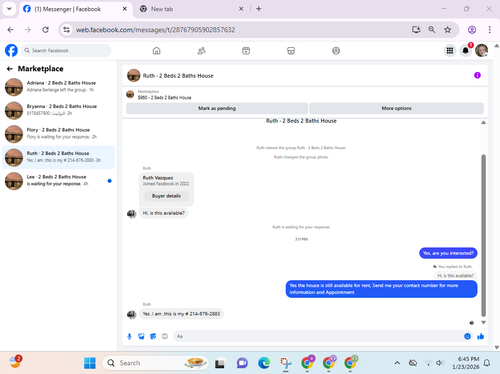
Task: Open the Lee - 2 Beds 2 Baths House chat
Action: click(58, 181)
